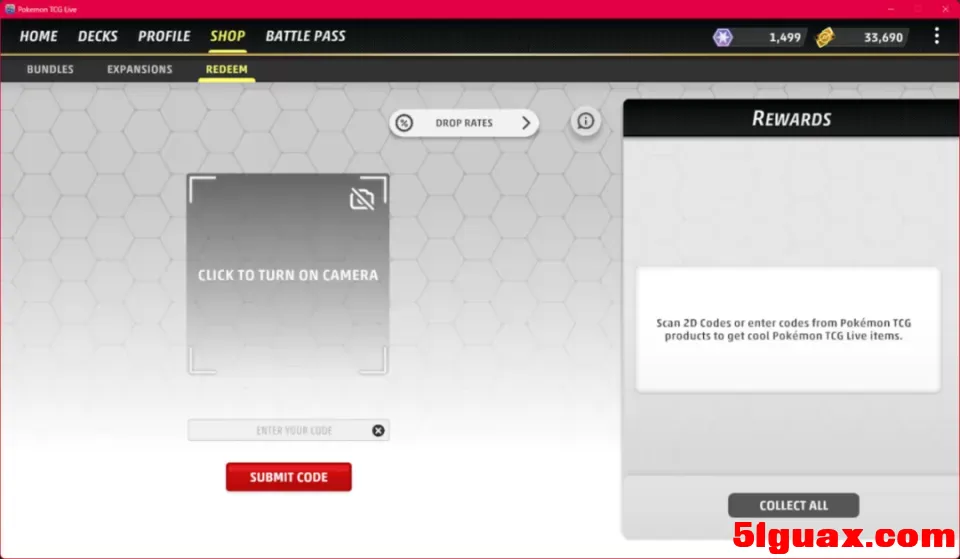Click the 33,690 credits balance
The height and width of the screenshot is (559, 960).
[883, 38]
